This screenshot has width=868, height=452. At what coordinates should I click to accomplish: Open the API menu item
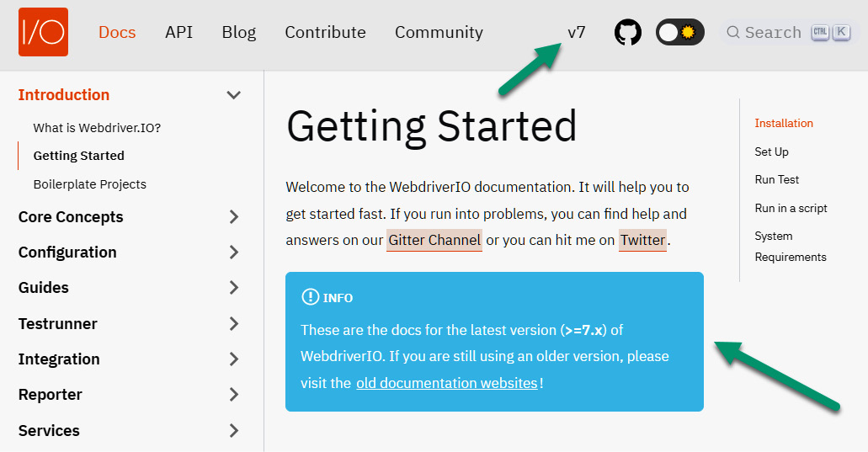(x=178, y=33)
